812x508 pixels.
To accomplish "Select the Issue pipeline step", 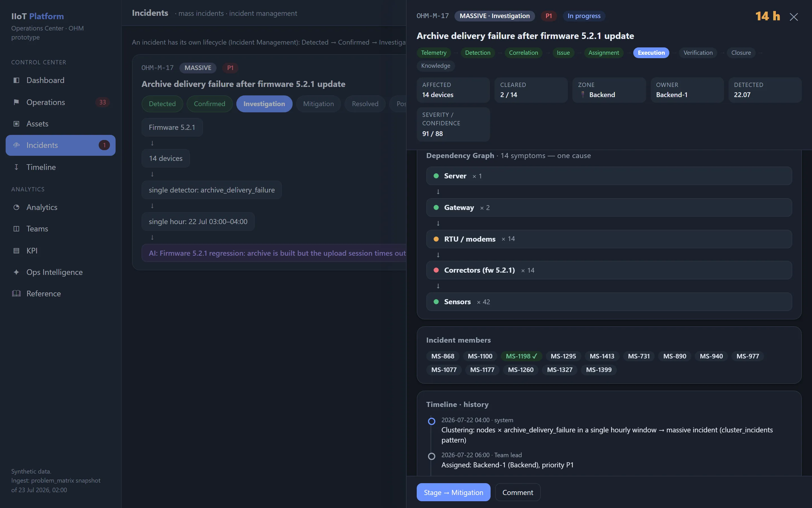I will coord(563,53).
